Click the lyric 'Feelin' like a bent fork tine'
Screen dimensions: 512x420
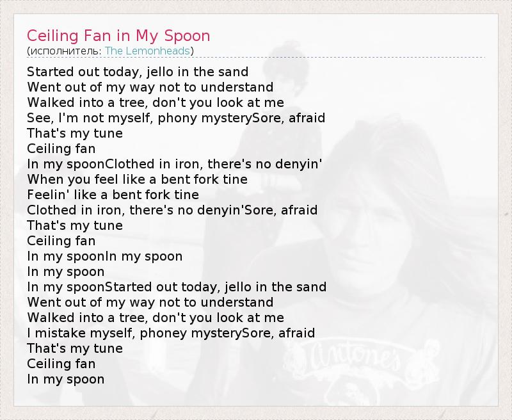[x=113, y=195]
